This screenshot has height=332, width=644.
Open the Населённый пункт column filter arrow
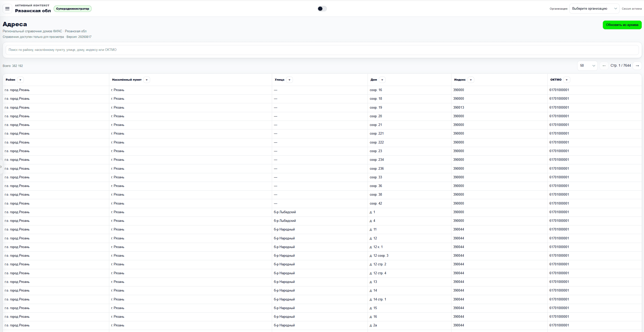[x=147, y=80]
